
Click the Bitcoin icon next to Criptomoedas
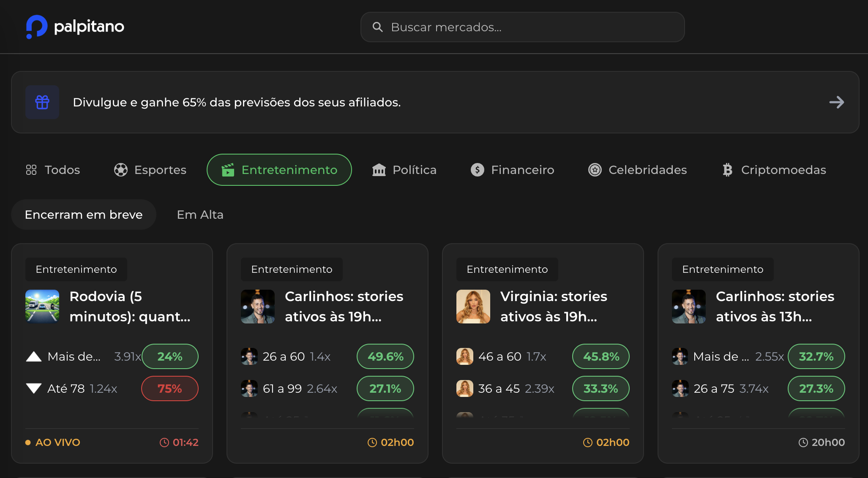click(x=727, y=170)
